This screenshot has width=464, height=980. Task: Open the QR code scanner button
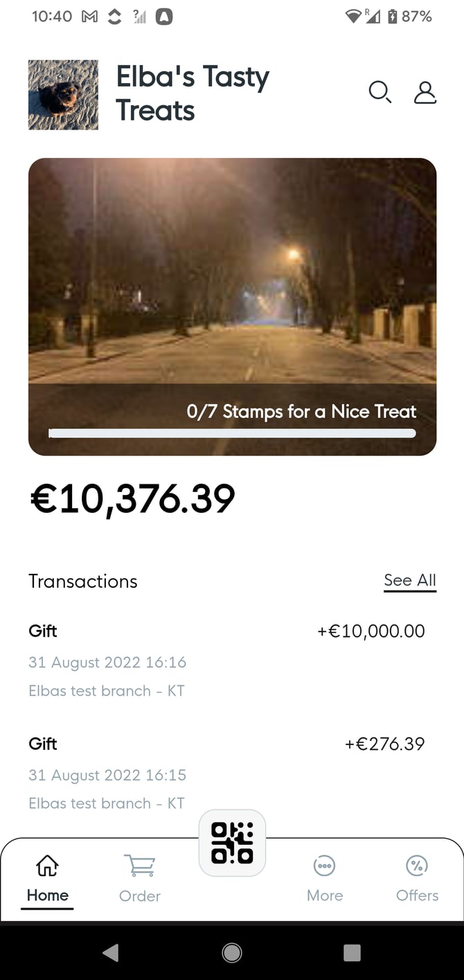[x=232, y=843]
